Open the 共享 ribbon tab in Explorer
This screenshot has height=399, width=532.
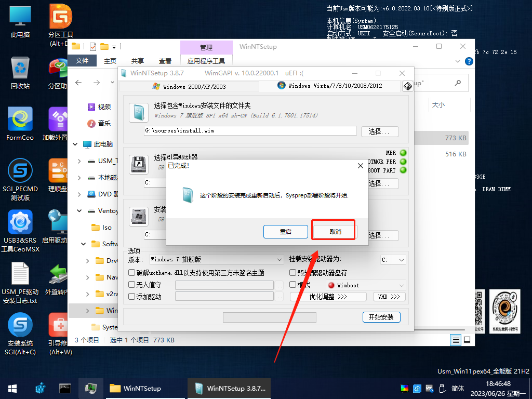[137, 61]
